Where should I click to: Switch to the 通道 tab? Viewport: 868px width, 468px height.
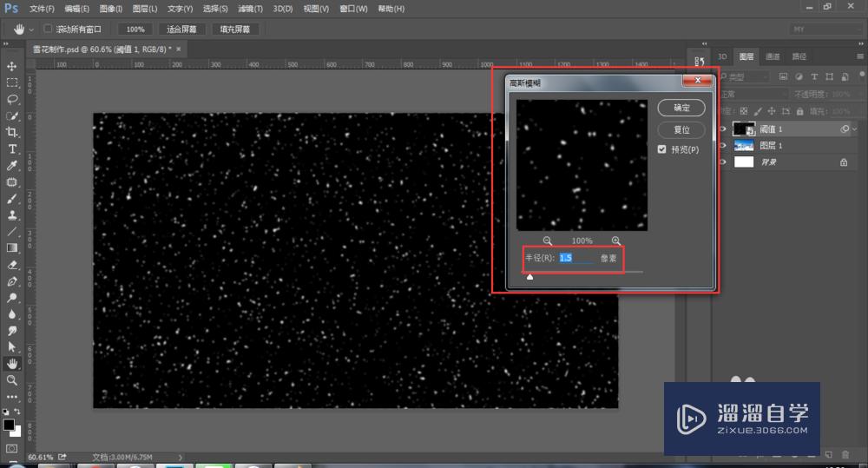click(x=773, y=56)
